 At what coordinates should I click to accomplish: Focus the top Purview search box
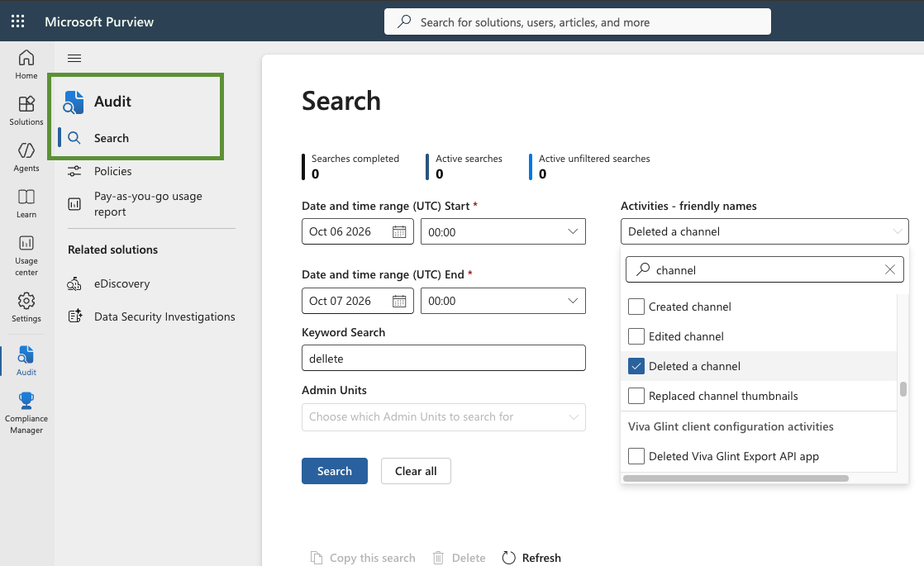[578, 21]
